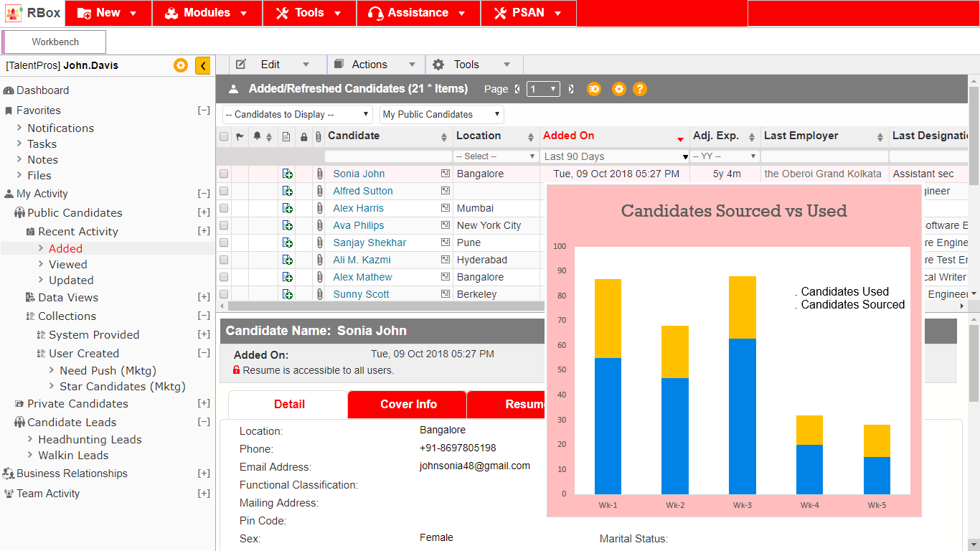Screen dimensions: 980x551
Task: Open the Candidates to Display dropdown
Action: [x=297, y=114]
